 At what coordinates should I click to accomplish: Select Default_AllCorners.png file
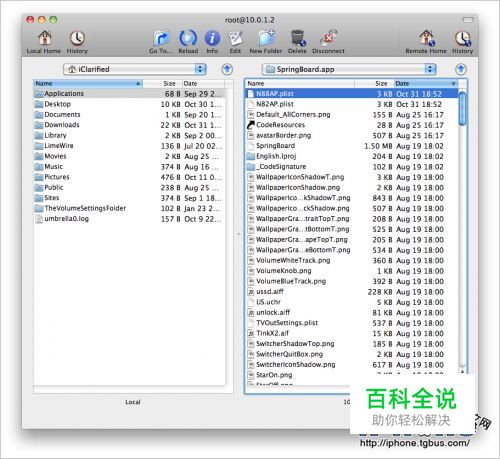coord(352,115)
